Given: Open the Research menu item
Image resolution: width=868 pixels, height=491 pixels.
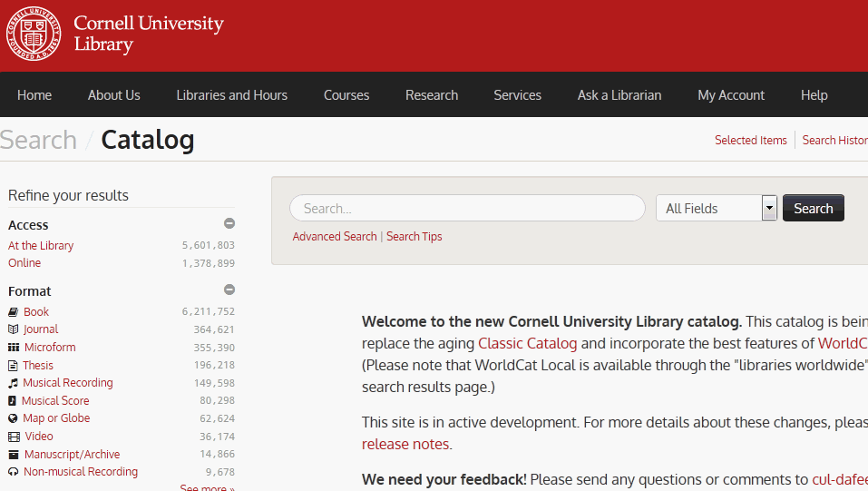Looking at the screenshot, I should click(x=432, y=95).
